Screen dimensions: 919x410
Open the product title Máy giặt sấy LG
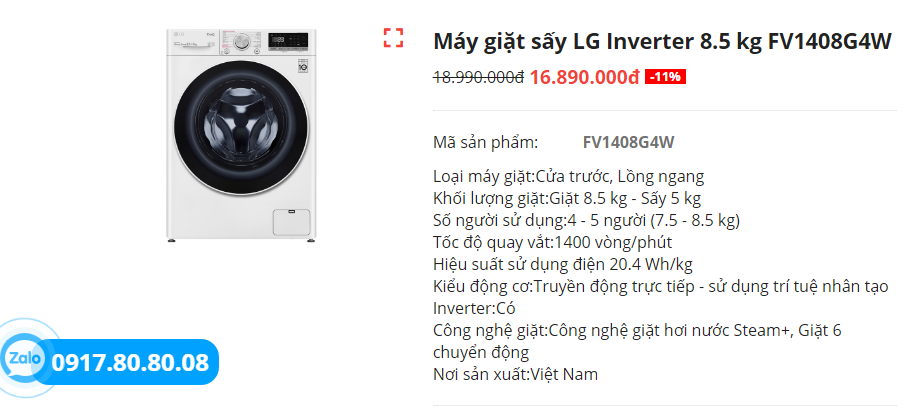[662, 42]
